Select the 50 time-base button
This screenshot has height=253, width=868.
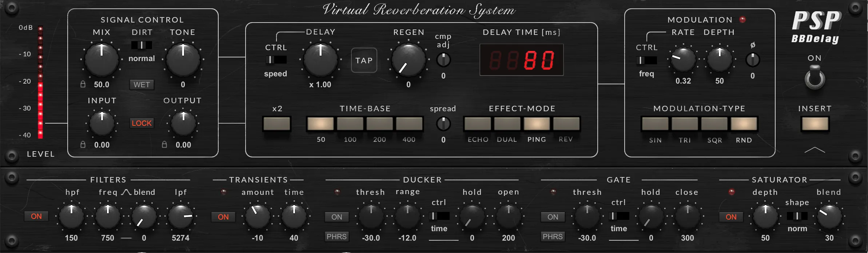(320, 124)
